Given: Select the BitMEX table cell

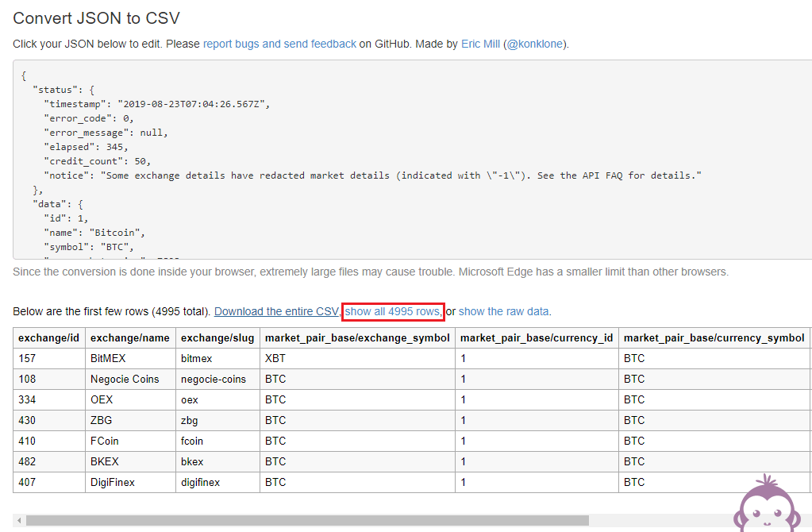Looking at the screenshot, I should [110, 358].
